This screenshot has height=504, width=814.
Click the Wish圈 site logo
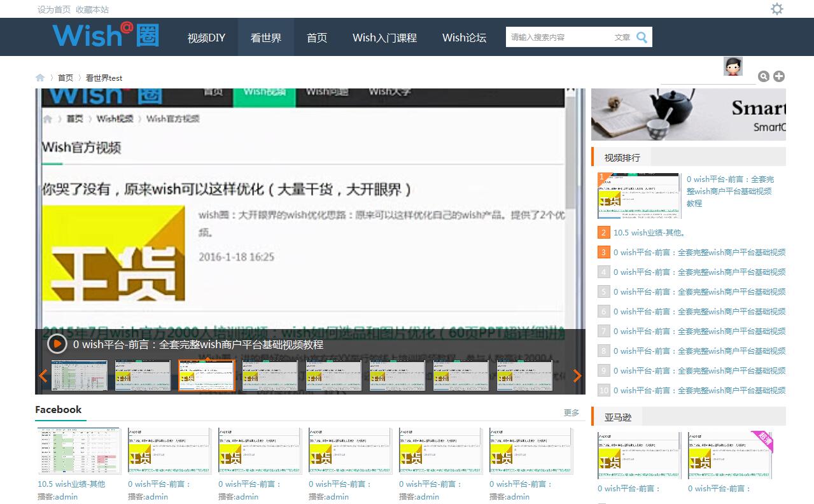[106, 35]
